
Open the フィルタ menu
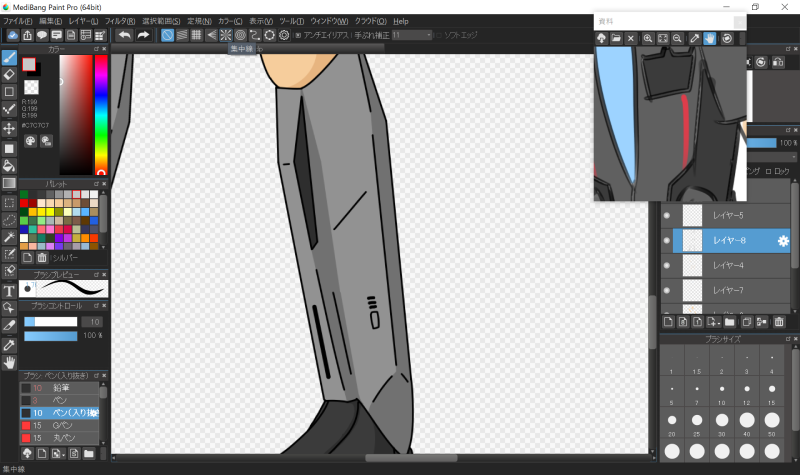pyautogui.click(x=120, y=21)
